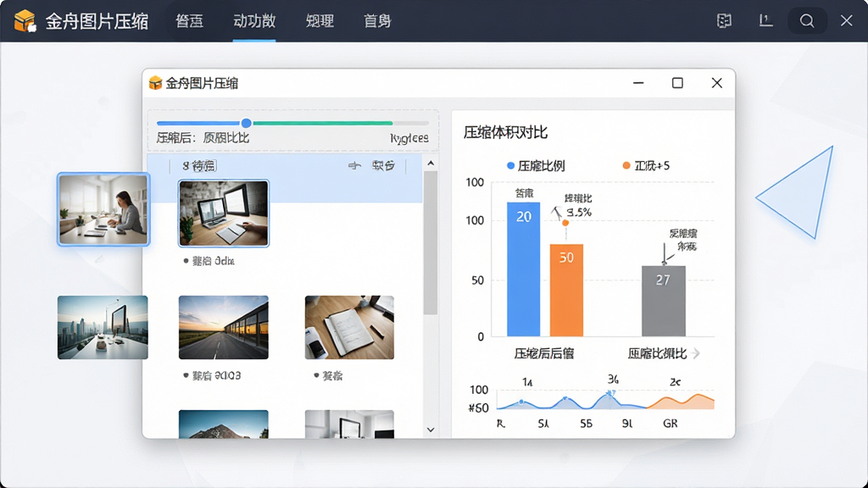Click the list header label starting with 8

point(199,165)
